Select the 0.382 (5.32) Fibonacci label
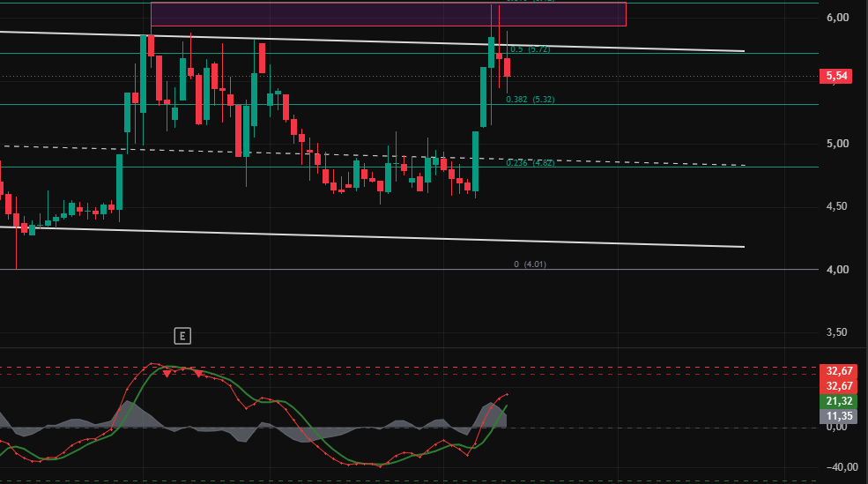868x484 pixels. click(530, 99)
